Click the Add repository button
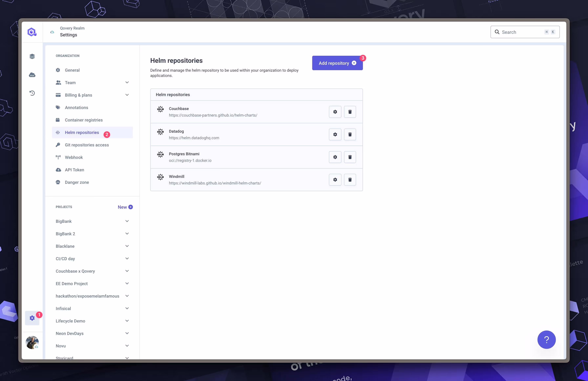 point(337,63)
